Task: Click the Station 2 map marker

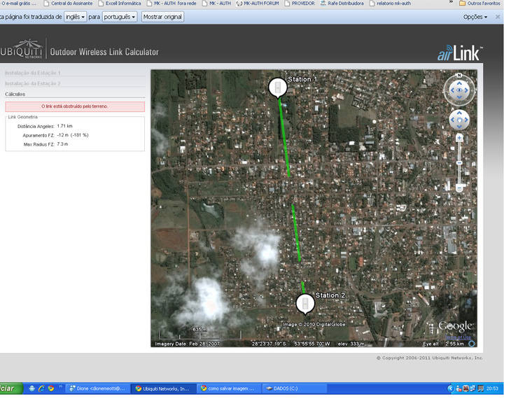Action: [305, 304]
